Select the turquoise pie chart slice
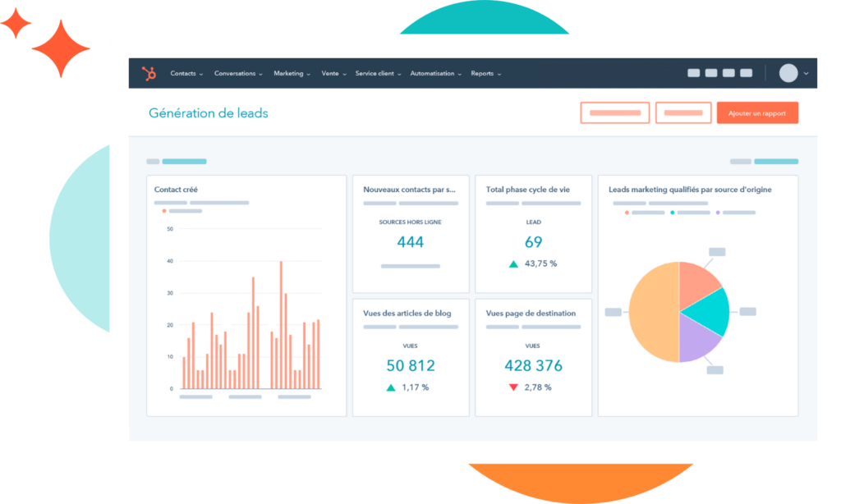 (x=710, y=313)
